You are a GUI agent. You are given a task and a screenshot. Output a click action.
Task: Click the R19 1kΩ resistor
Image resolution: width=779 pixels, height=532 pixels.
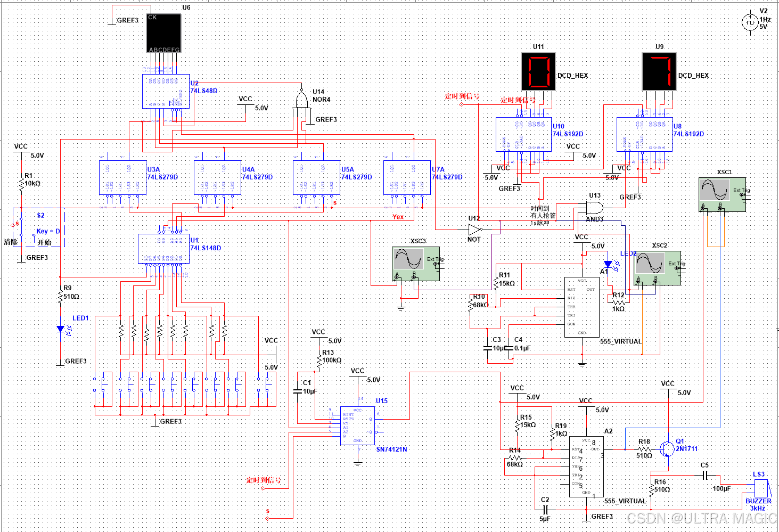(552, 435)
